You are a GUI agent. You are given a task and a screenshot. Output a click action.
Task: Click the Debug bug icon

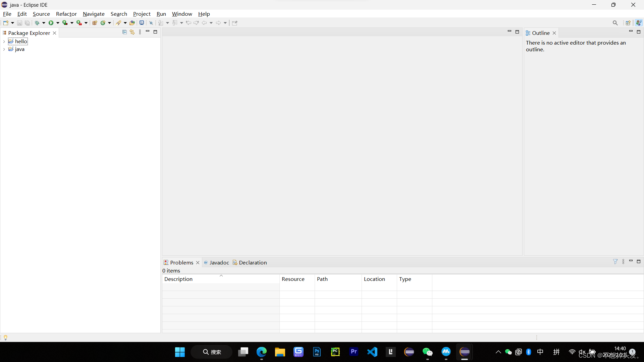(37, 23)
